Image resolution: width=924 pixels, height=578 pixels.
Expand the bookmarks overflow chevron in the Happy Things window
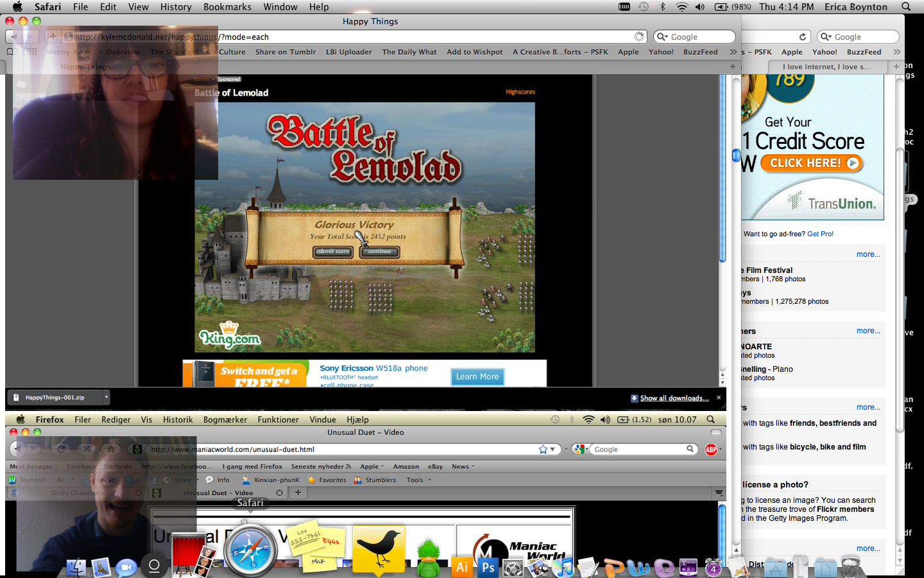(x=733, y=52)
